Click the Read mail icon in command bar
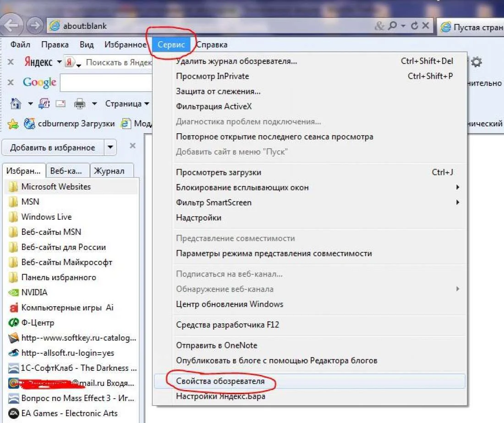This screenshot has width=504, height=423. [60, 104]
